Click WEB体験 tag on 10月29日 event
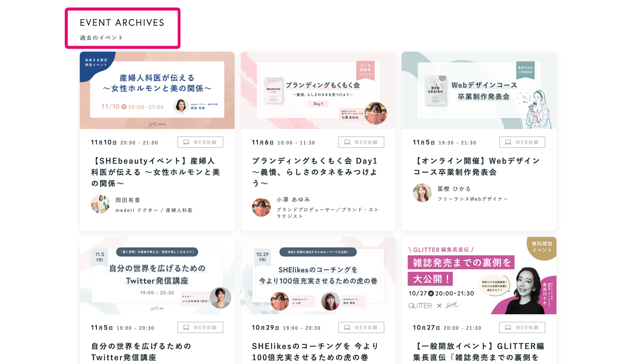640x364 pixels. (x=361, y=327)
